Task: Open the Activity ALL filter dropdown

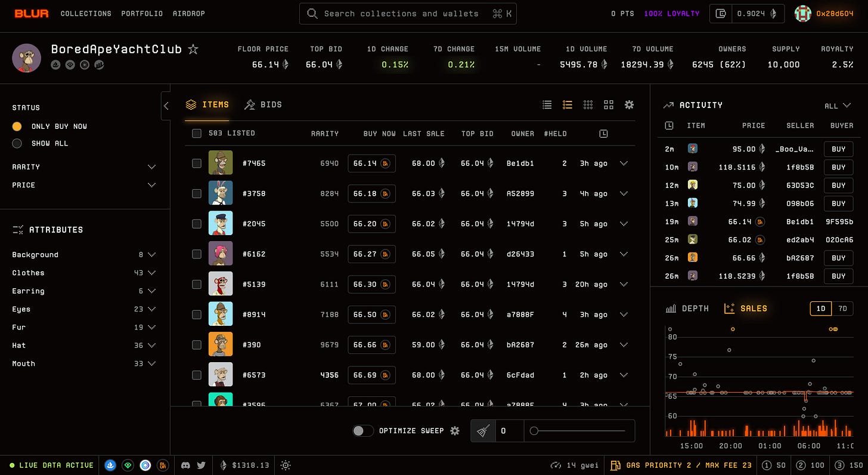Action: [x=838, y=106]
